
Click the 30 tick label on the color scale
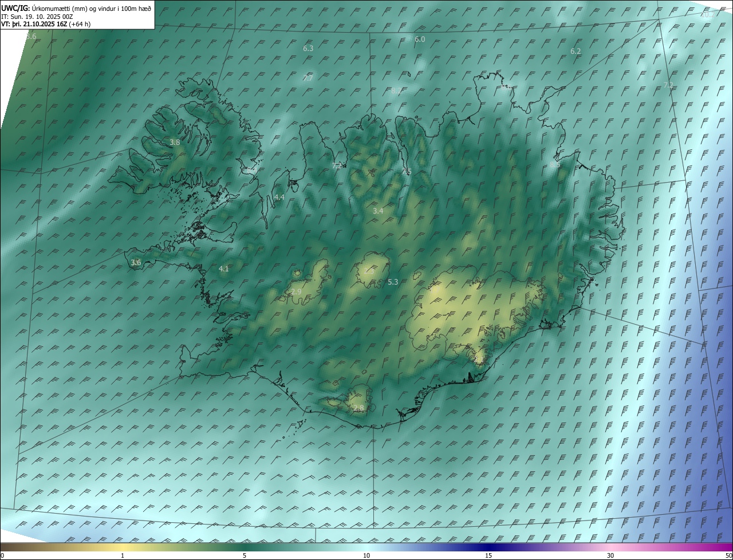click(610, 555)
